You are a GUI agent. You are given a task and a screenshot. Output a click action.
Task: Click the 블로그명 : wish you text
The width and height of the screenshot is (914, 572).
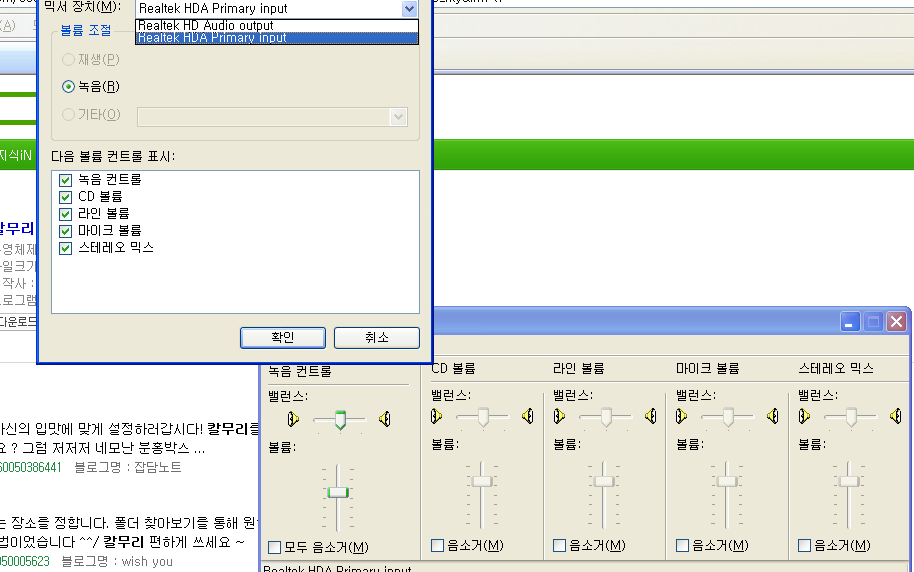[117, 562]
